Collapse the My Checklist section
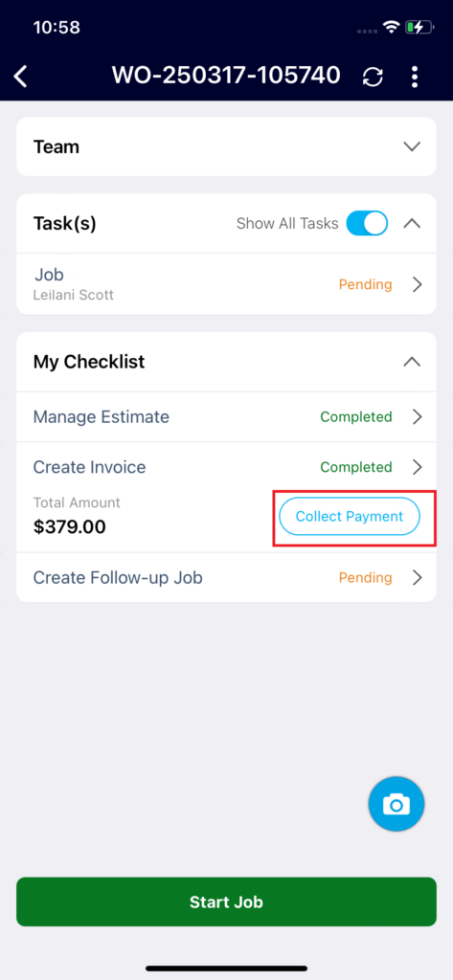Screen dimensions: 453x980 point(411,361)
